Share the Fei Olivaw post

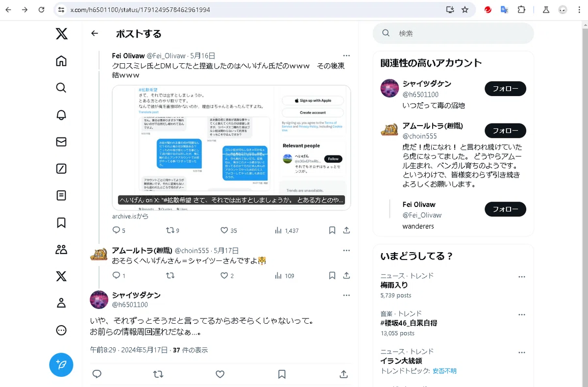coord(346,230)
